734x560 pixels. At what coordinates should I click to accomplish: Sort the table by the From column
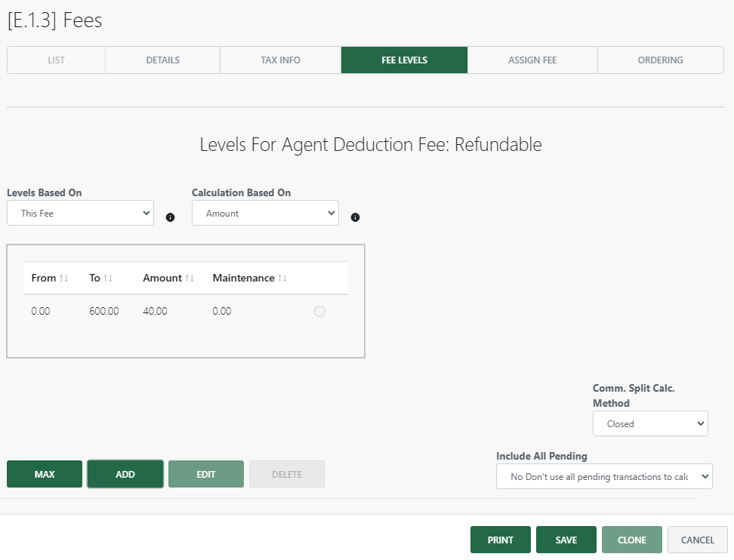point(49,277)
